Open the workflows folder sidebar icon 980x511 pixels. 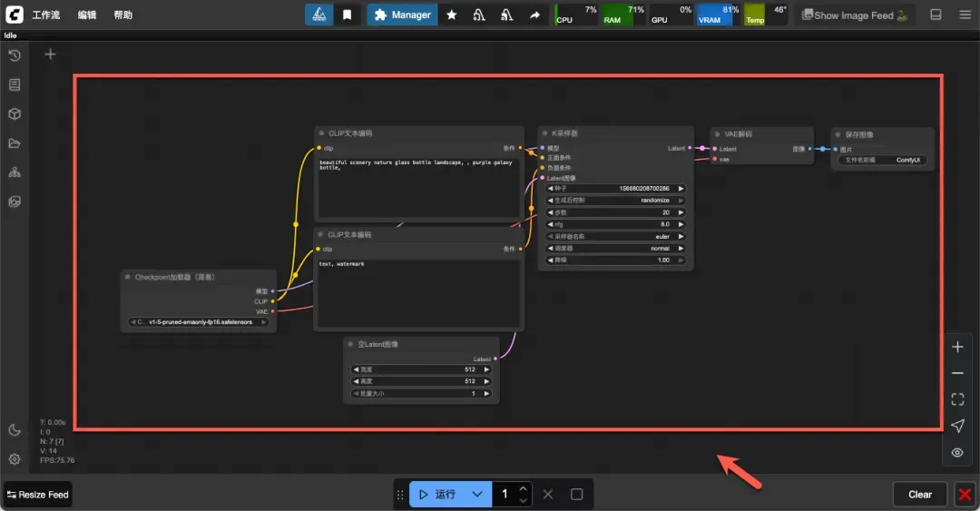tap(15, 143)
